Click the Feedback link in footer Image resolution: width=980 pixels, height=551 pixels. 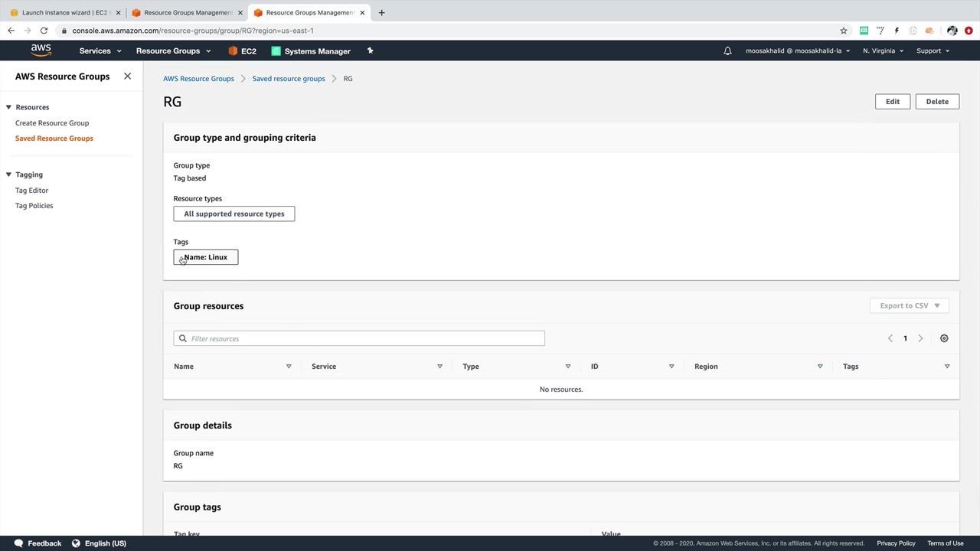pos(44,543)
